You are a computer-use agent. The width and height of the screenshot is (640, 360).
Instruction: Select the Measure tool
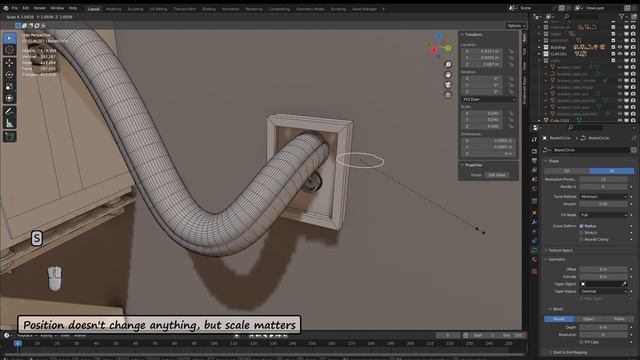[9, 123]
